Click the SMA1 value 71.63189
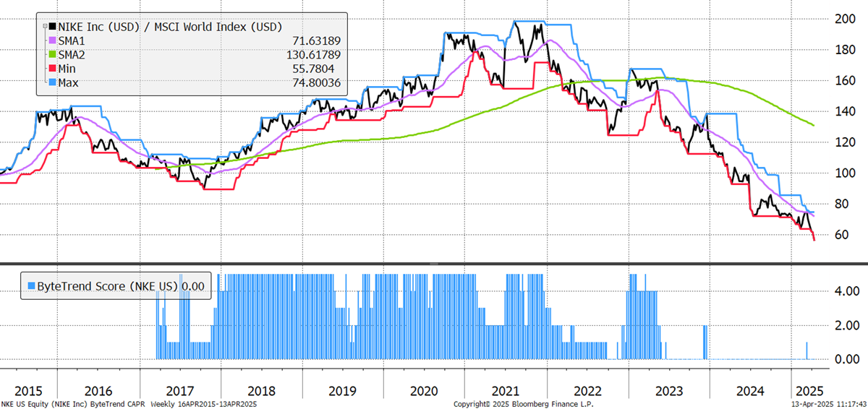The image size is (868, 409). pos(315,41)
